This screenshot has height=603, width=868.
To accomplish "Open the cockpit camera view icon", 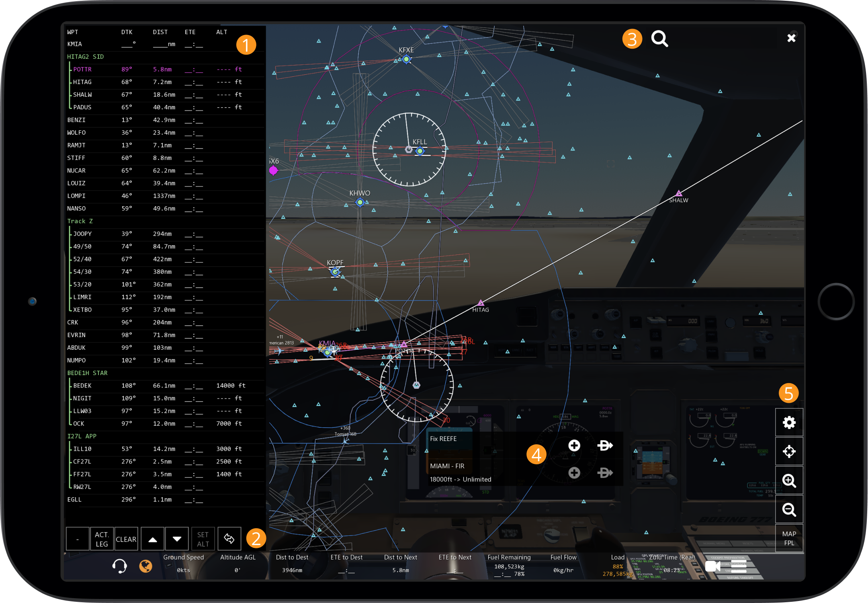I will point(712,566).
